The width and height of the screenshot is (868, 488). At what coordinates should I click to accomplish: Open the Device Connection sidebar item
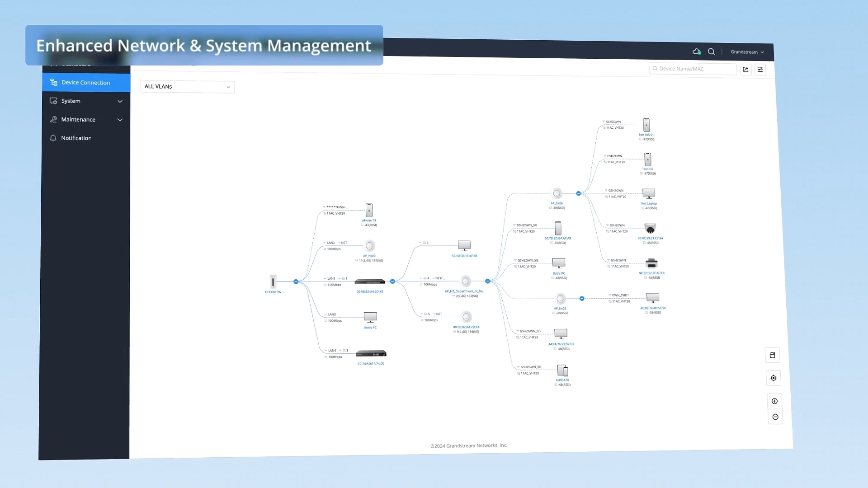point(86,83)
